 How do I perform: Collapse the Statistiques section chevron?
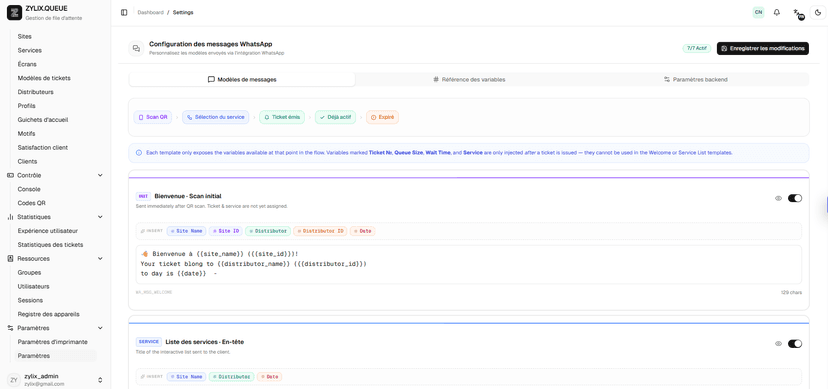[100, 217]
